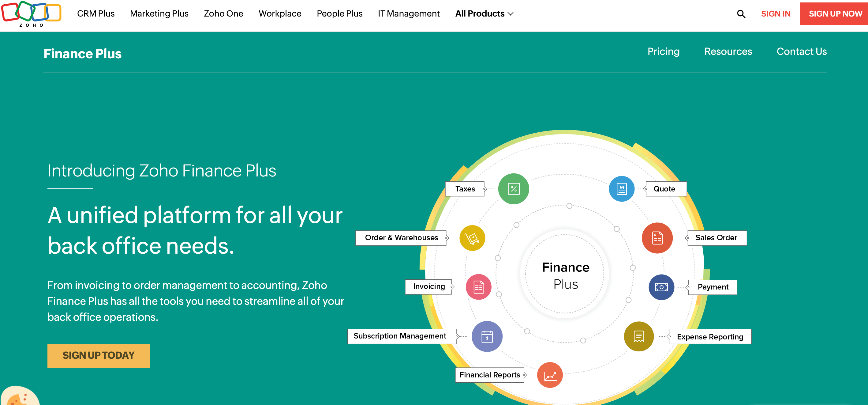Open the Resources link
Viewport: 868px width, 405px height.
pos(728,51)
